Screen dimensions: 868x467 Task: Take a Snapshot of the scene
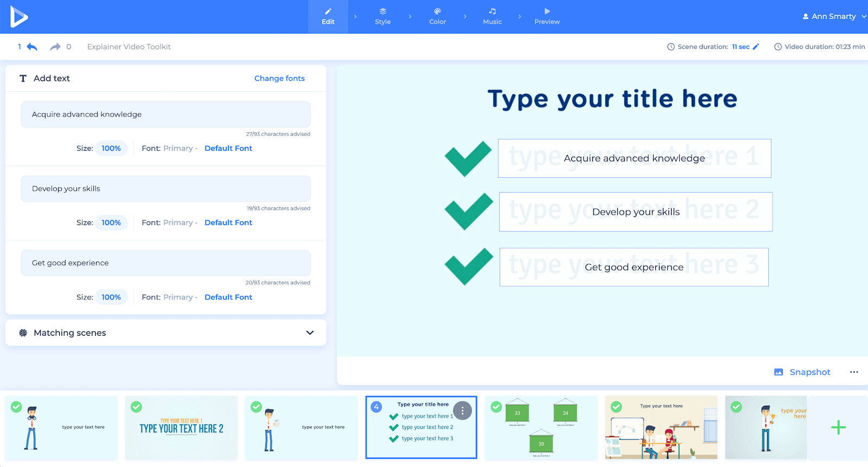(802, 372)
